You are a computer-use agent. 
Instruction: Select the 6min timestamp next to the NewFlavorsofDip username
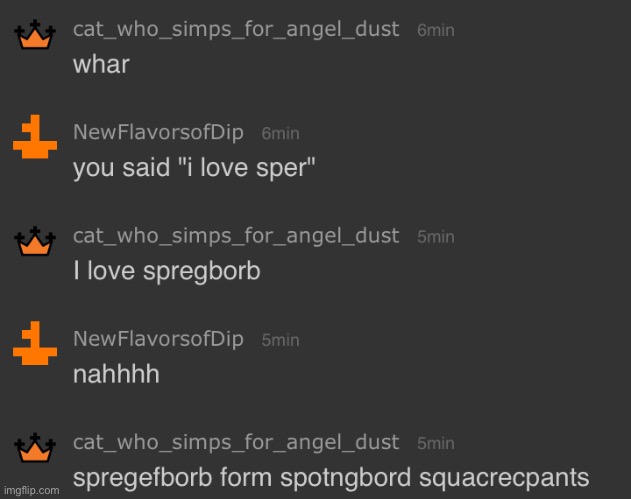coord(280,134)
